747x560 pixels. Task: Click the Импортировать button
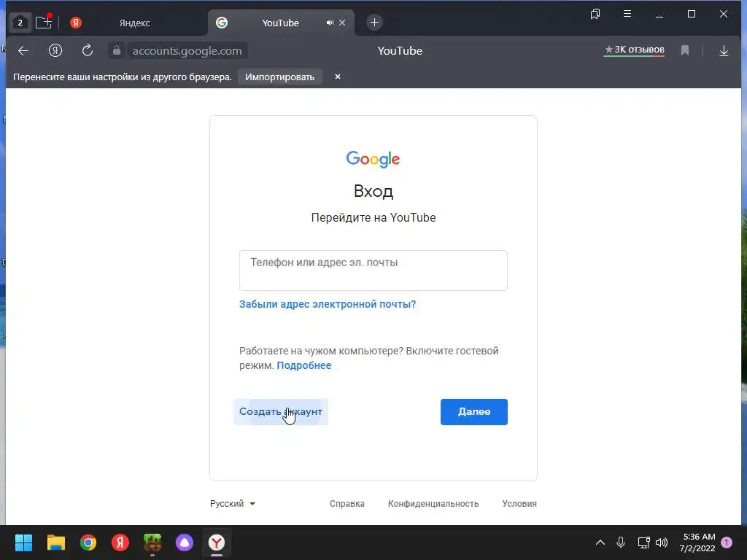coord(279,77)
